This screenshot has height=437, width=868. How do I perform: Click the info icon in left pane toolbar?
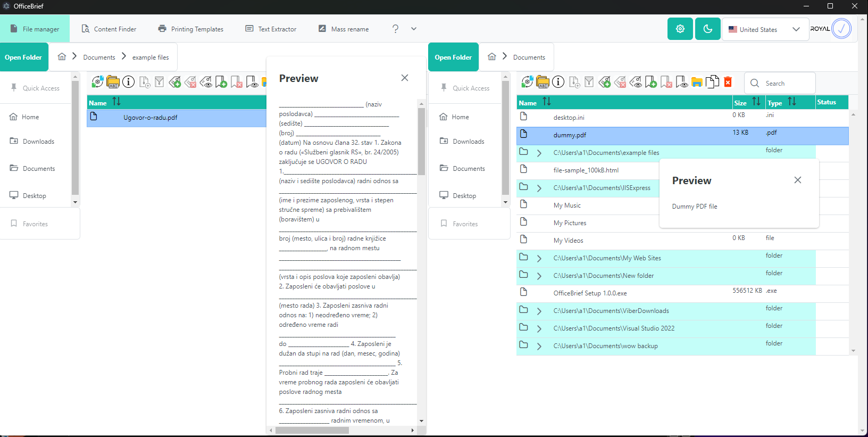tap(128, 82)
